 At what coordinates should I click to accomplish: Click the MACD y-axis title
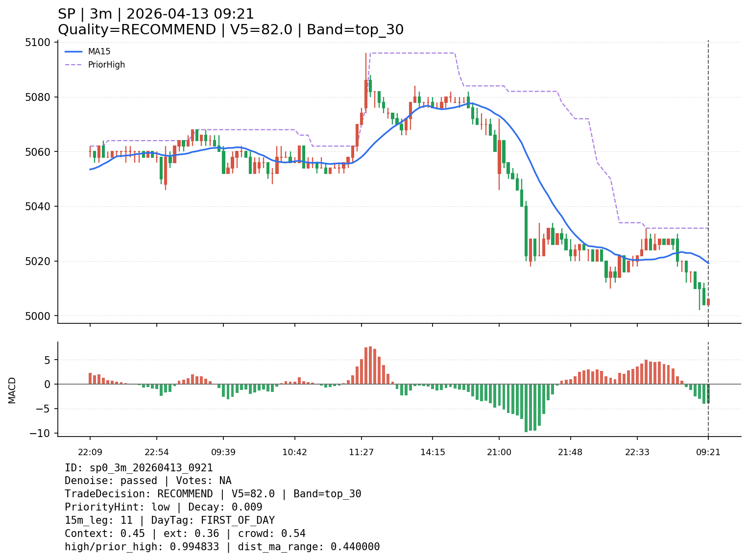(12, 390)
